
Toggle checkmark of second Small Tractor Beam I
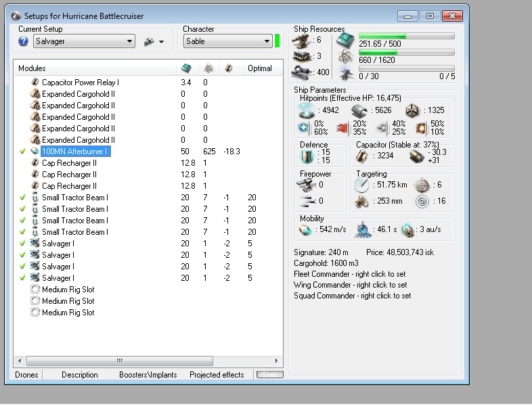(x=22, y=209)
